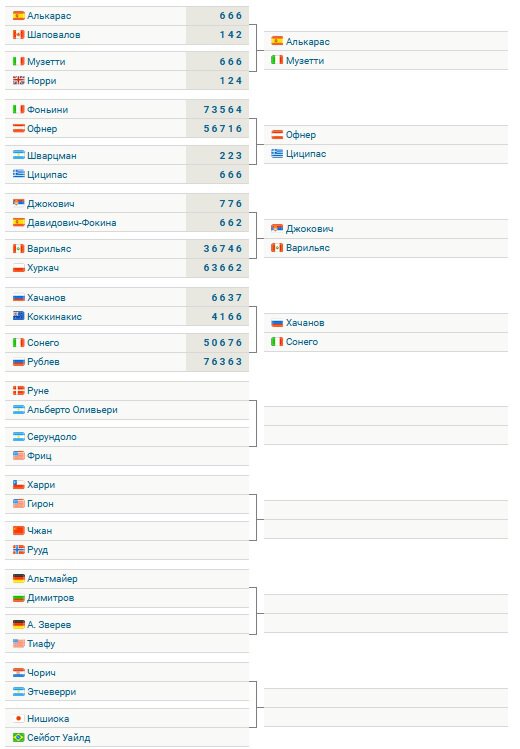Screen dimensions: 520x749
Task: Select Джокович in the second round column
Action: coord(309,229)
